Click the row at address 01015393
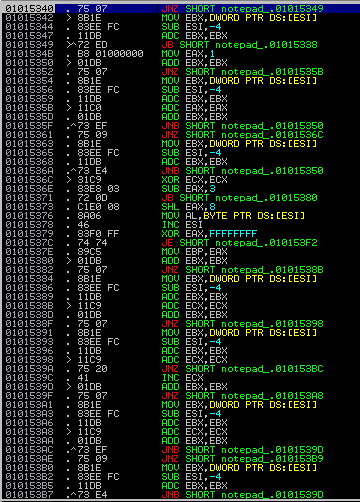360x502 pixels. point(180,341)
